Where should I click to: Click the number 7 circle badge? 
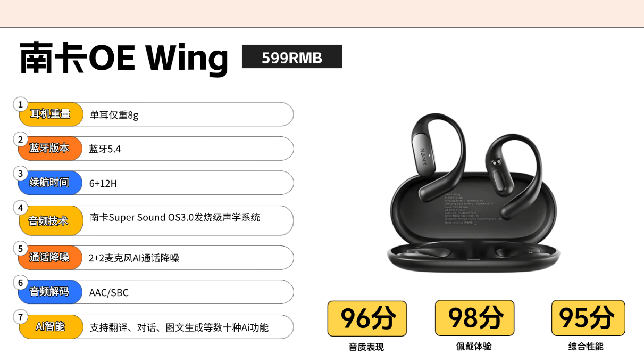click(20, 317)
